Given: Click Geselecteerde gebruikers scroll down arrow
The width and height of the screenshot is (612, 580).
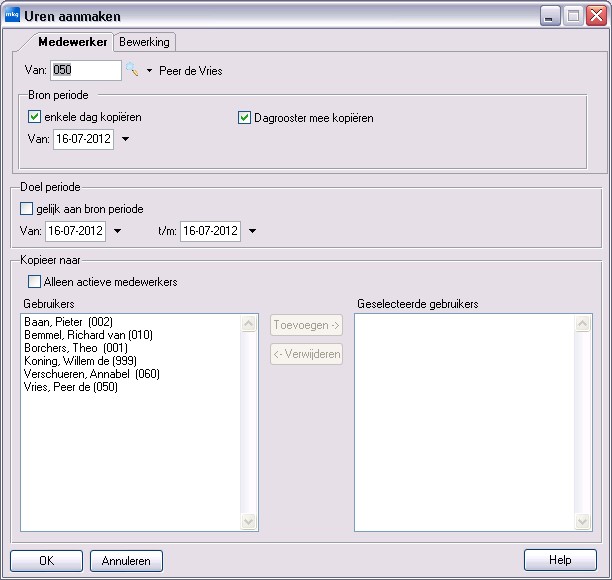Looking at the screenshot, I should [582, 521].
